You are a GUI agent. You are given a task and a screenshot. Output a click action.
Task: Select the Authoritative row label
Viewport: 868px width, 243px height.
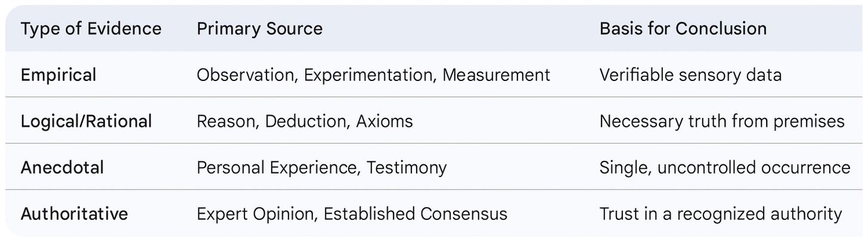click(75, 214)
